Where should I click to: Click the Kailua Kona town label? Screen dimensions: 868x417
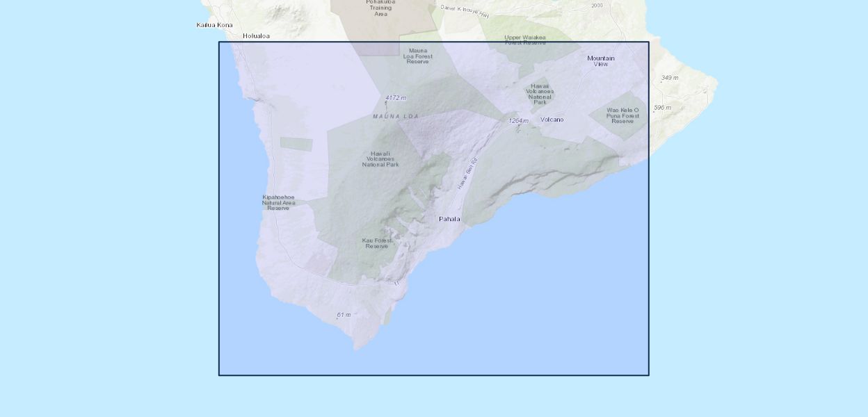tap(214, 25)
